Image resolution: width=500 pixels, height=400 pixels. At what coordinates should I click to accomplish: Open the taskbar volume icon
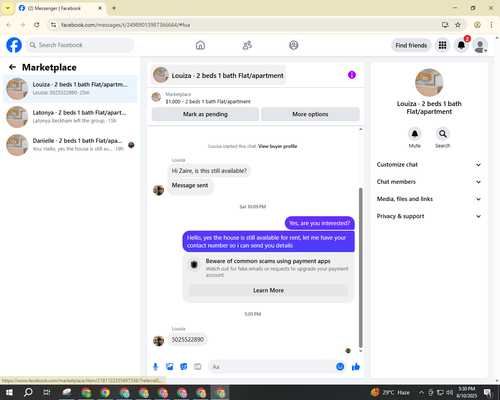click(x=449, y=392)
